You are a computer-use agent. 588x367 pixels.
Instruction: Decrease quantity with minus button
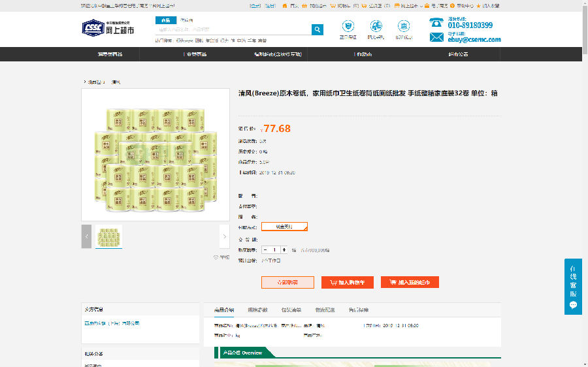(265, 250)
